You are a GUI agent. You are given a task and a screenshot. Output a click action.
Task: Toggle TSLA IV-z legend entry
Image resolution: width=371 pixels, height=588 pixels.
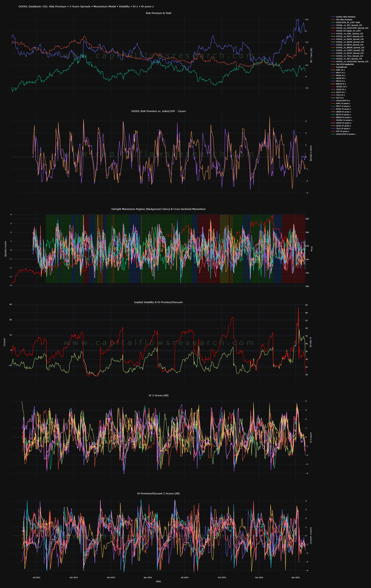click(x=338, y=95)
